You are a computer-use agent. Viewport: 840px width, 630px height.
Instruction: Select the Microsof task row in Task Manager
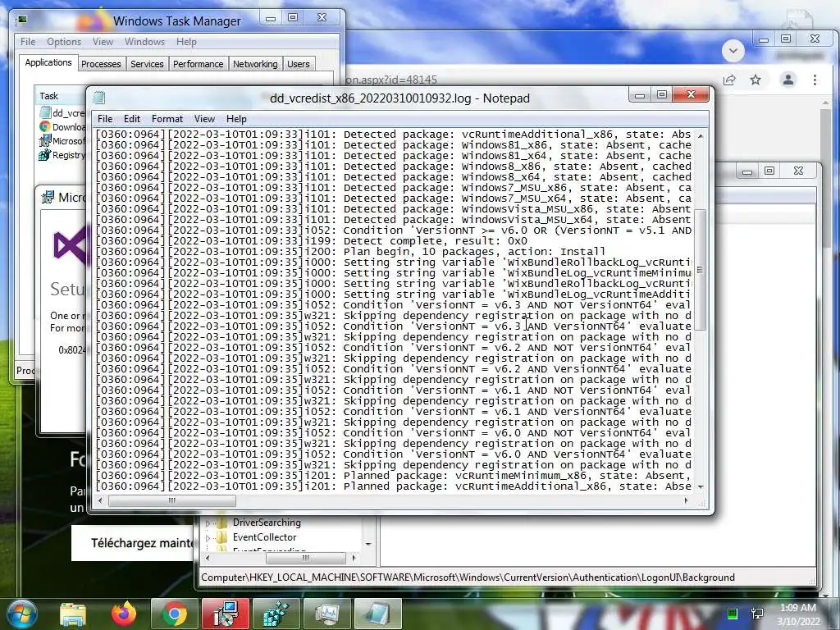click(x=62, y=141)
